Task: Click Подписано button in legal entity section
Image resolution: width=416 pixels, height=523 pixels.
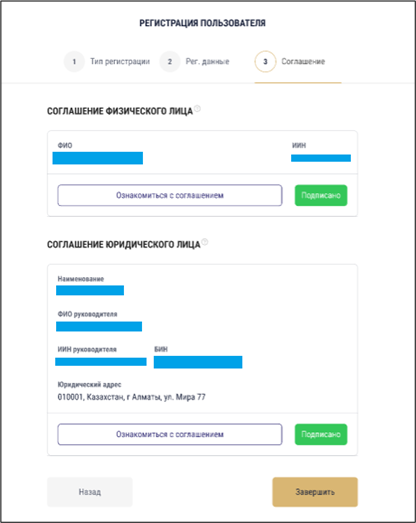Action: click(x=321, y=434)
